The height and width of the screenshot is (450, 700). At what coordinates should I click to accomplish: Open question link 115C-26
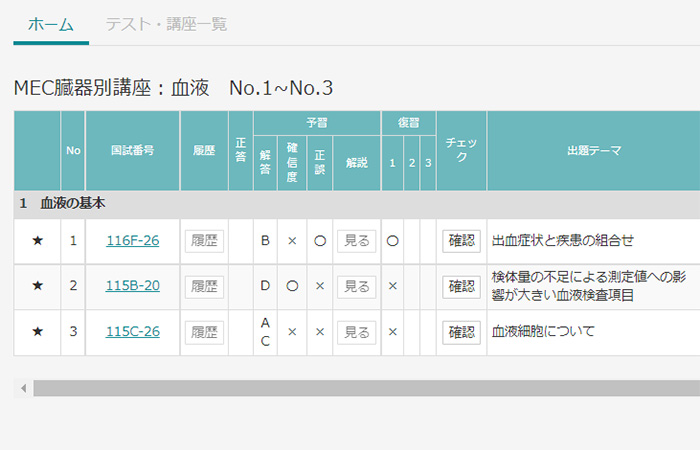(133, 332)
